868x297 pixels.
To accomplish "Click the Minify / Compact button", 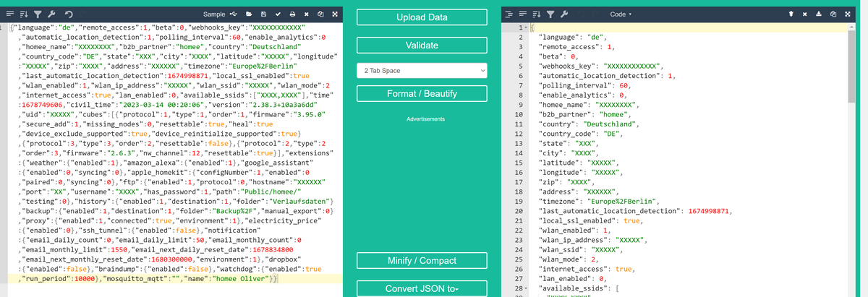I will pos(422,261).
